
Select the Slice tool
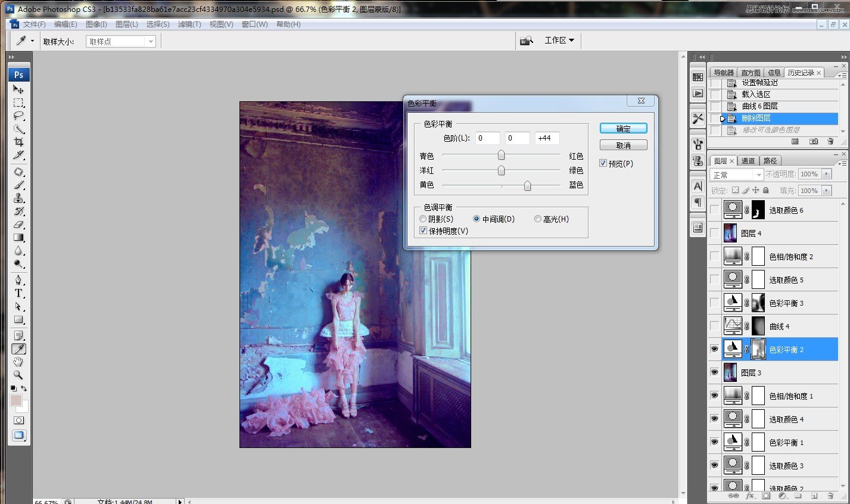pyautogui.click(x=18, y=155)
